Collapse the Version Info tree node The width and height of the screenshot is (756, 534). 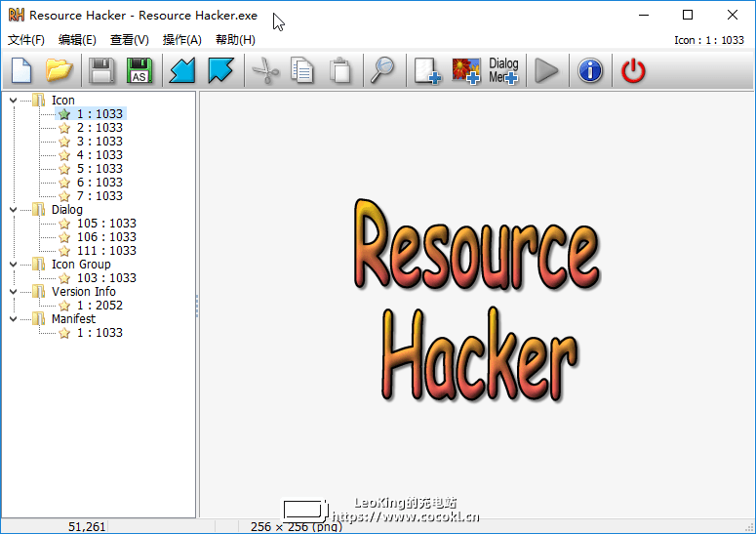point(13,292)
